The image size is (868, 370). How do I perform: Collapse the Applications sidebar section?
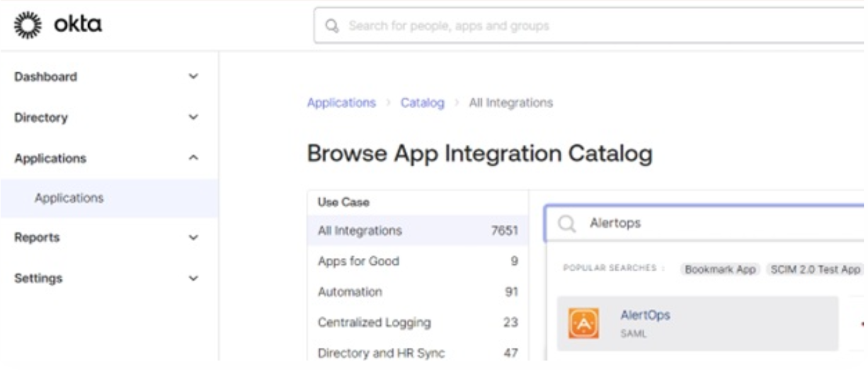pos(194,159)
